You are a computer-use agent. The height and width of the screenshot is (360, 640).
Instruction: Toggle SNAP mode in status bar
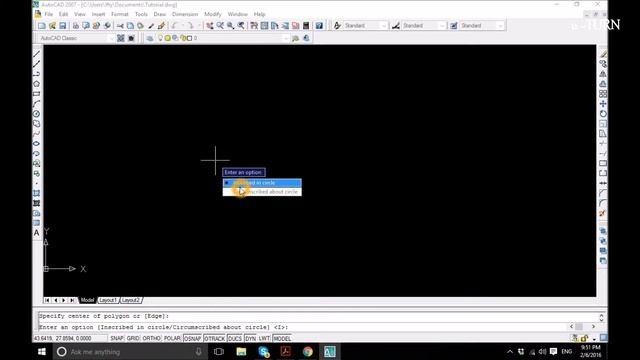coord(117,338)
